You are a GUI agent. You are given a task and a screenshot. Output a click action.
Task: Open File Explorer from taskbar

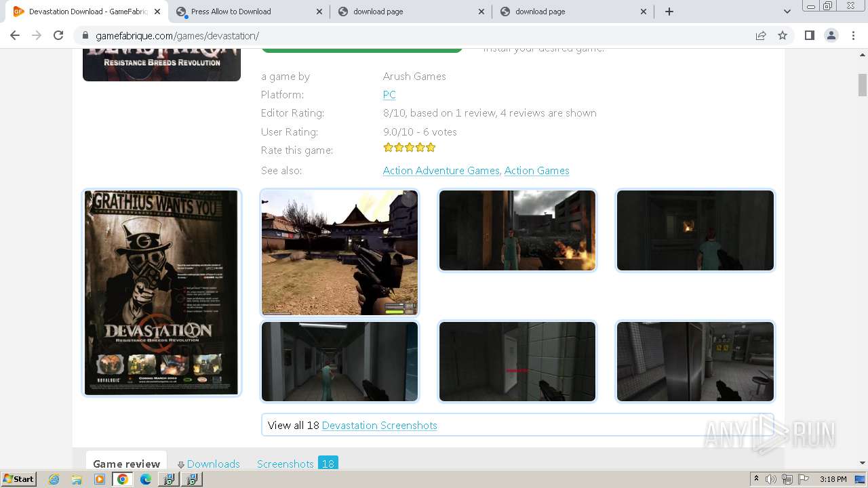(77, 479)
